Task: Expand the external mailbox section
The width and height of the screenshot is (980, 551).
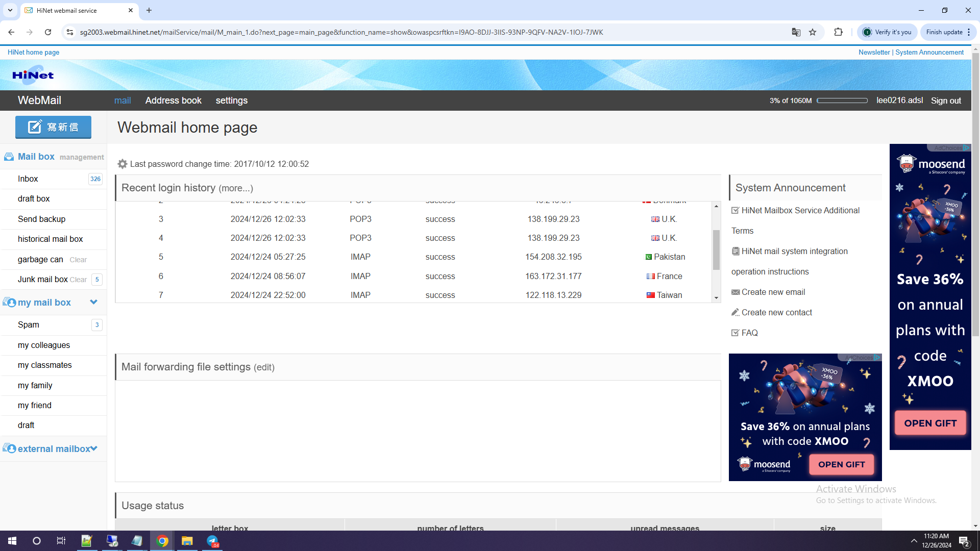Action: point(93,448)
